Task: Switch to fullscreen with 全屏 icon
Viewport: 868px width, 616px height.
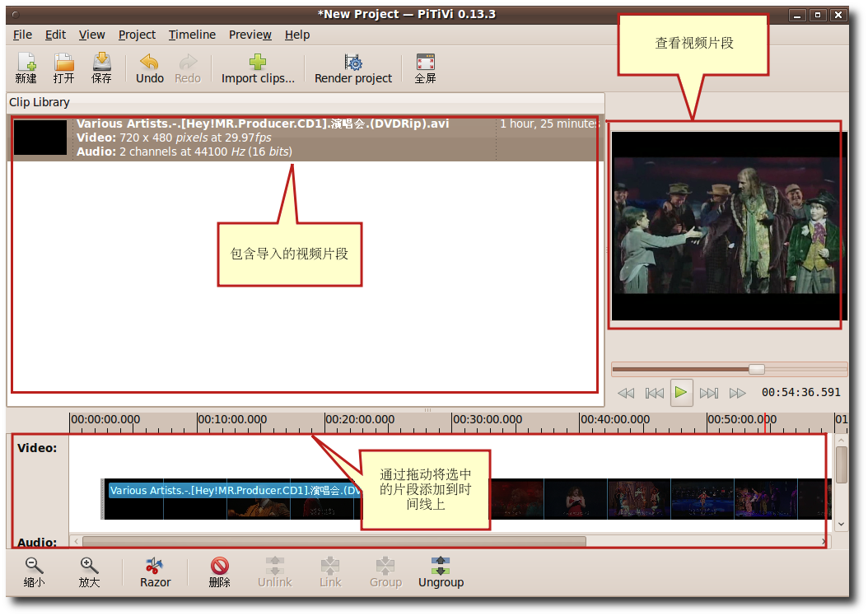Action: pyautogui.click(x=425, y=68)
